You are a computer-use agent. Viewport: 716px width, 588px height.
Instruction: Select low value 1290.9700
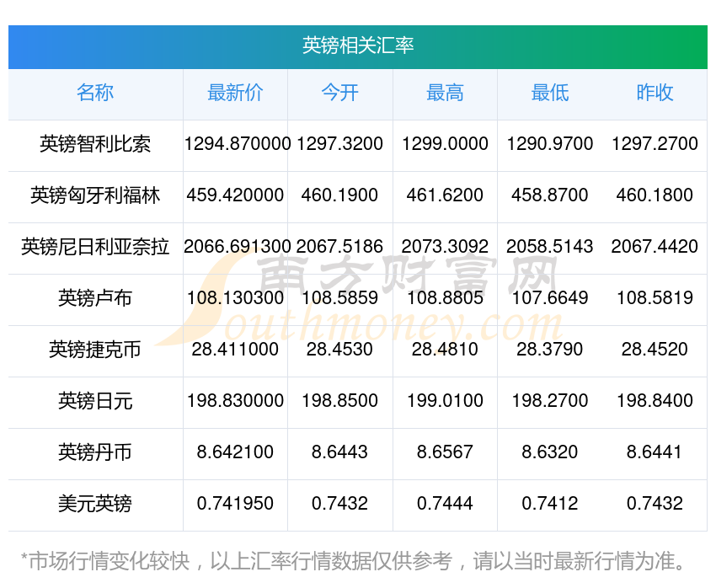(550, 144)
